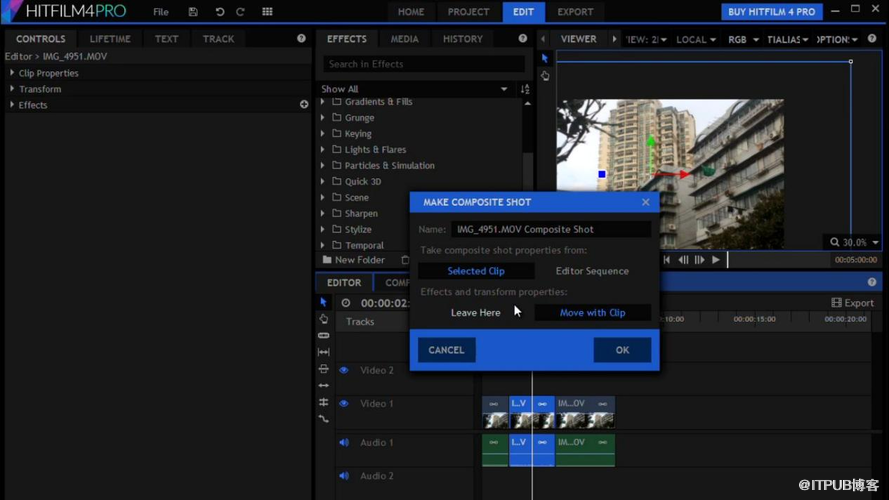Click the composite shot Name field
This screenshot has width=889, height=500.
click(550, 229)
